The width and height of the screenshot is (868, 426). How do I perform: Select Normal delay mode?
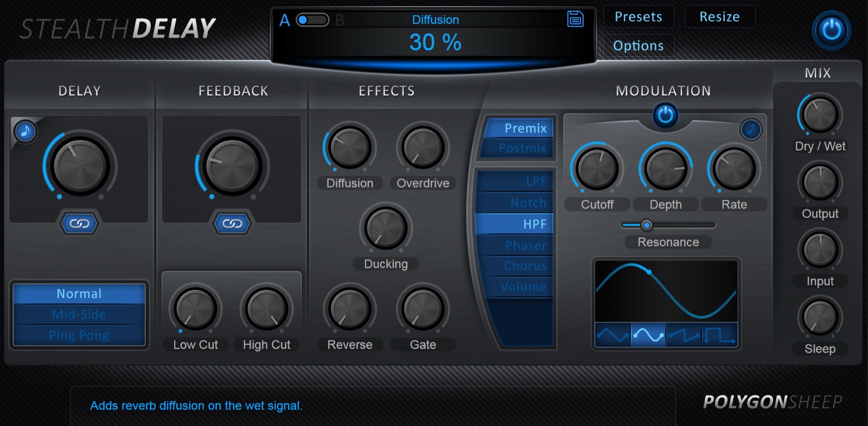pos(79,294)
